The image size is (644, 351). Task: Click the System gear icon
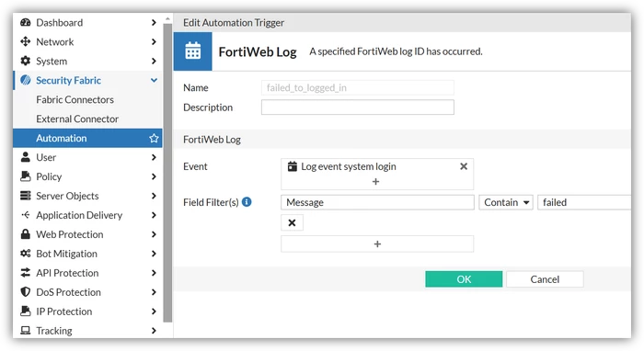(x=26, y=61)
